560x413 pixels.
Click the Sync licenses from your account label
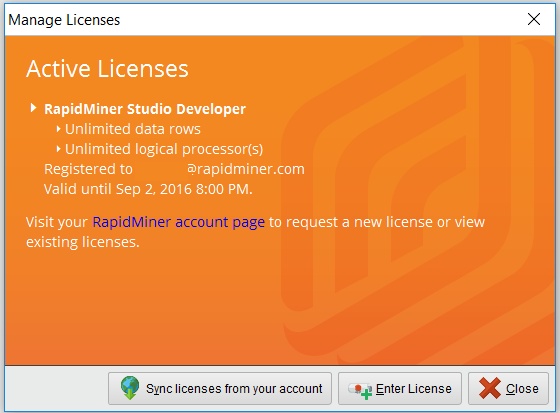234,389
